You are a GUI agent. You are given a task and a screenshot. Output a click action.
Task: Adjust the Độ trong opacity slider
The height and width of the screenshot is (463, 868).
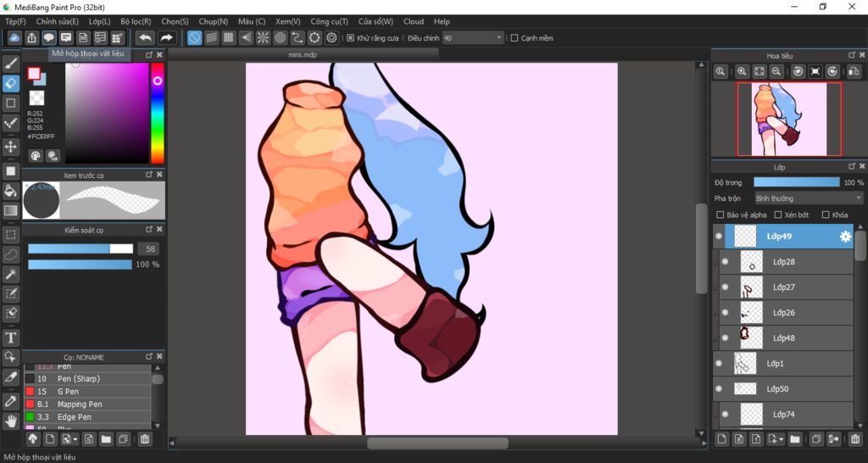[x=797, y=182]
